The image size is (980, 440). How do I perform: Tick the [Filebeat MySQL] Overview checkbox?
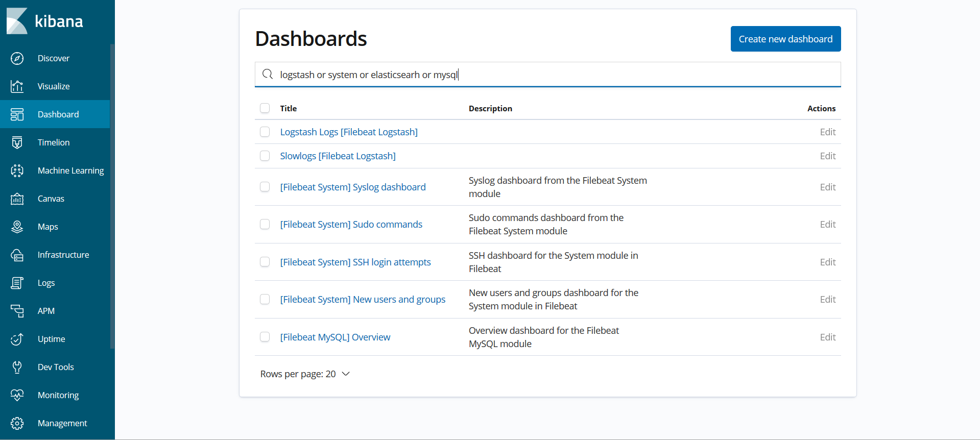tap(265, 337)
